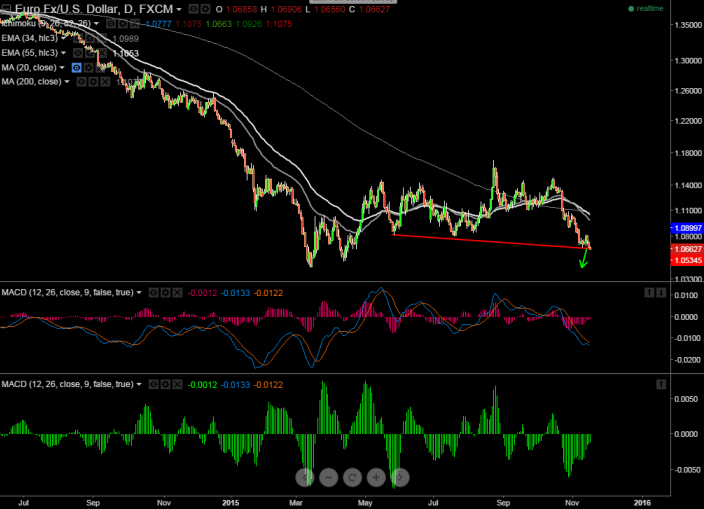Click the -0.0200 label on MACD axis
Screen dimensions: 704x509
point(687,360)
